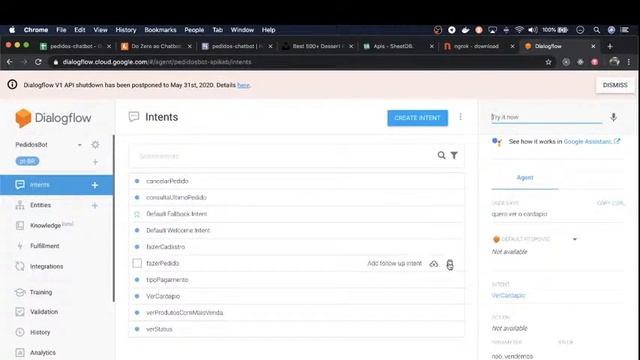Viewport: 640px width, 360px height.
Task: Open a new Chrome tab
Action: pyautogui.click(x=610, y=47)
